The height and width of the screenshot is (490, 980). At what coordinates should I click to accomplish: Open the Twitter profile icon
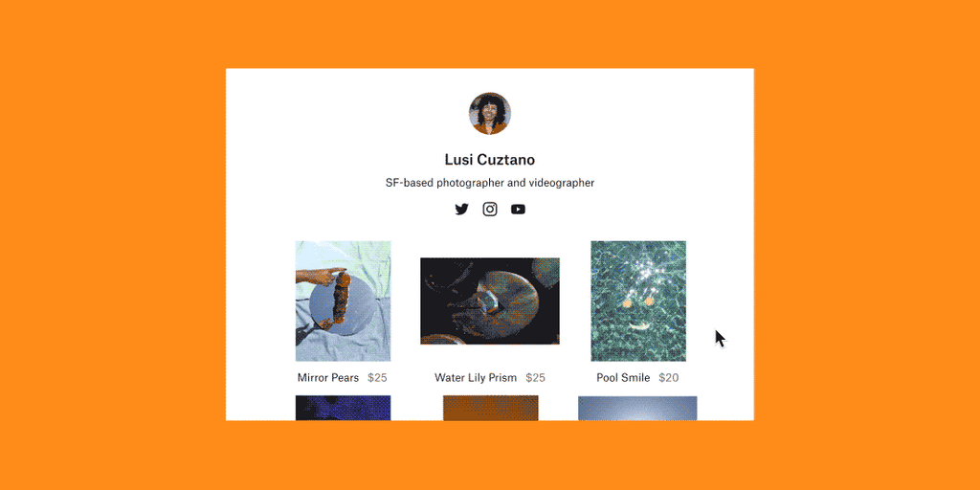(x=461, y=210)
